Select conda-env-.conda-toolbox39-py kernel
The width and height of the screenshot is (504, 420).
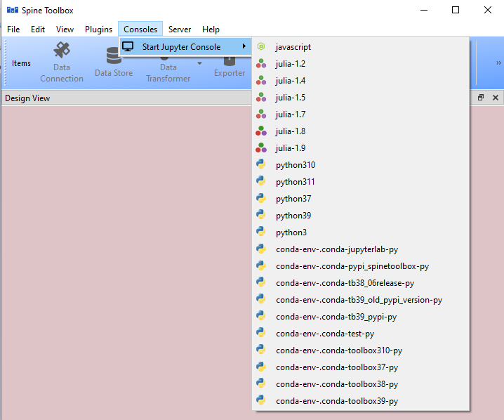(x=360, y=401)
